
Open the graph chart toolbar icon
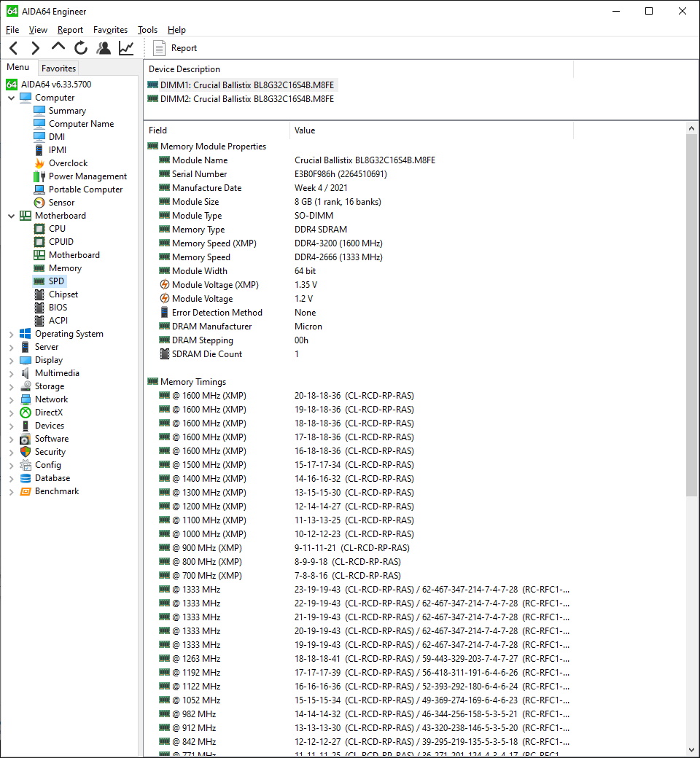126,48
